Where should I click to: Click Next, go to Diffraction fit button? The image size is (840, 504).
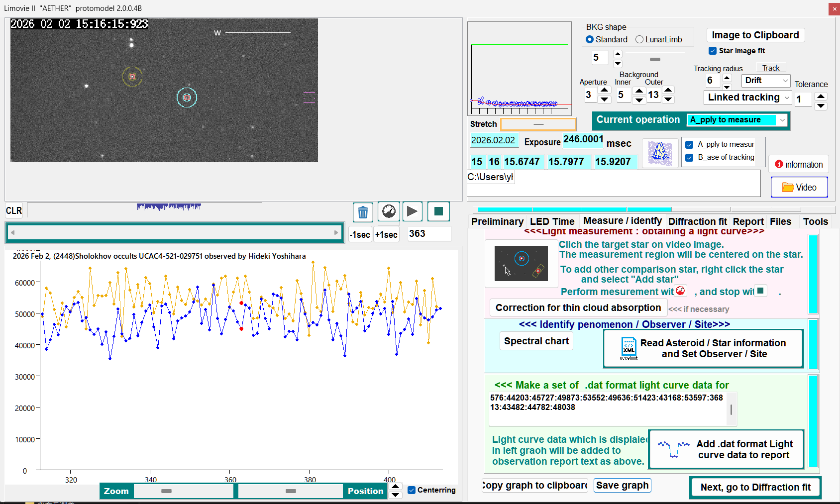[x=755, y=488]
